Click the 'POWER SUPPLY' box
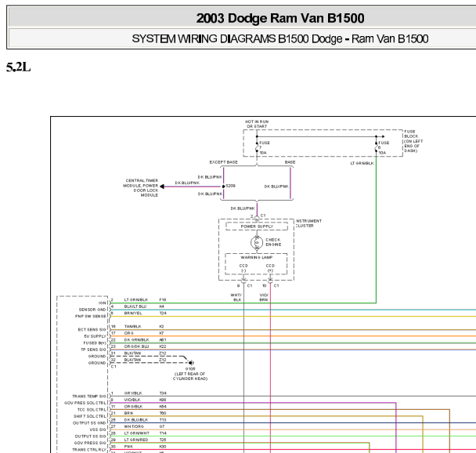The image size is (476, 453). 257,226
